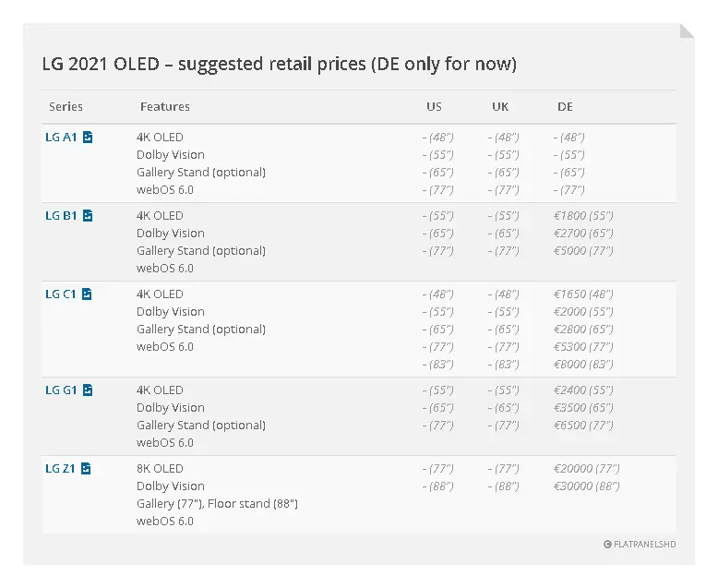
Task: Click the Series column header
Action: [x=66, y=107]
